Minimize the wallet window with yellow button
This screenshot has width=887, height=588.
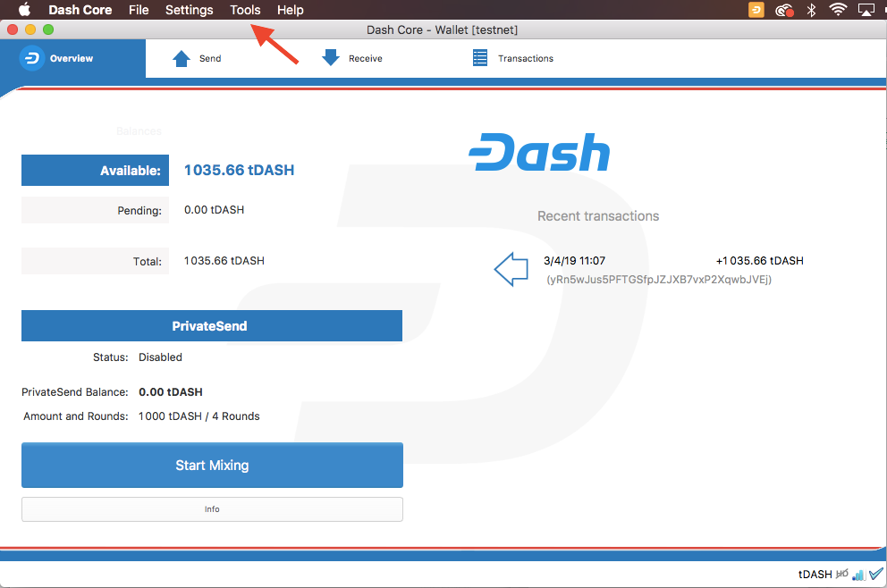click(x=30, y=29)
